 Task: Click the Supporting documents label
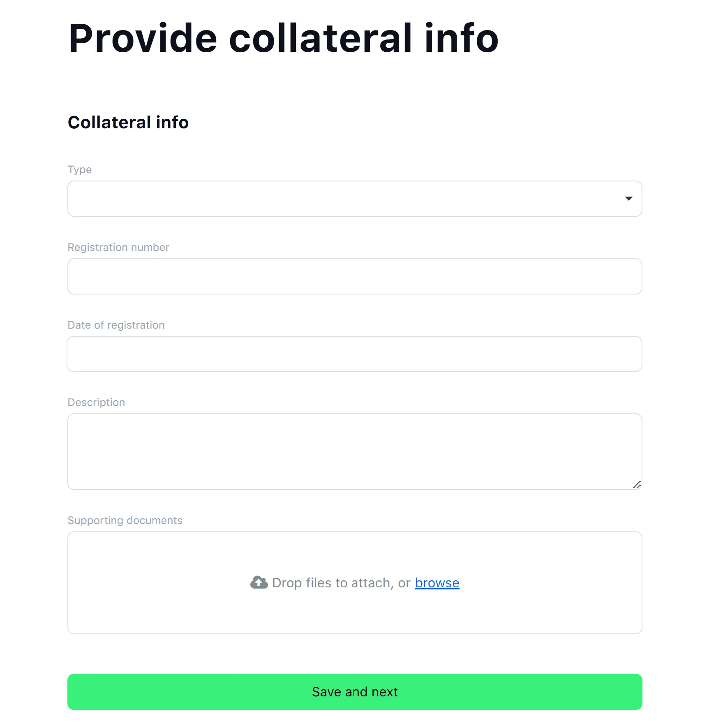(125, 520)
